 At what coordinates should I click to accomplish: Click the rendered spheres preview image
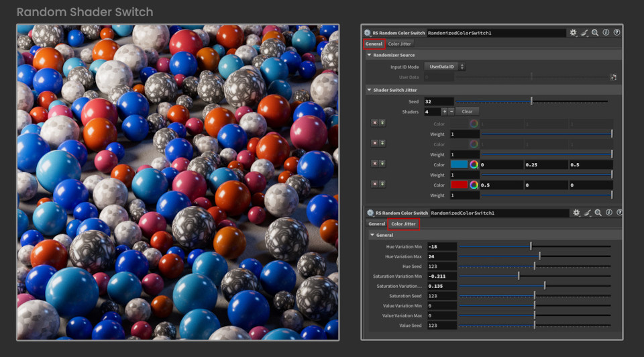pos(178,182)
